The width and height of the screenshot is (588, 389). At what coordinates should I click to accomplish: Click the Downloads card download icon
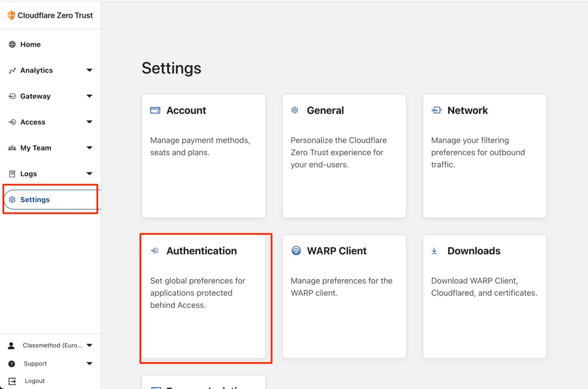(x=434, y=251)
